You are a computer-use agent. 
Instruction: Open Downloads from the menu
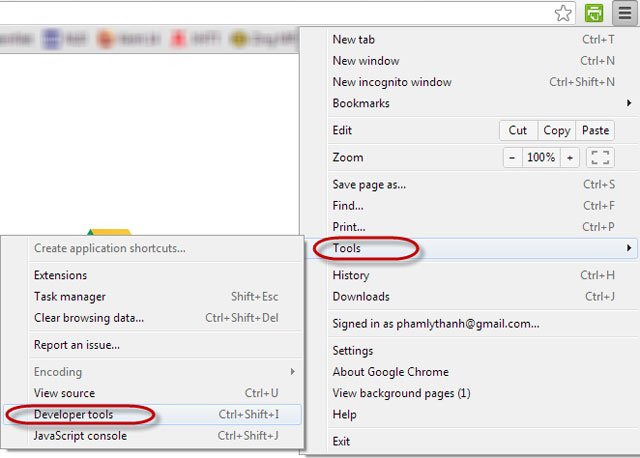coord(473,297)
